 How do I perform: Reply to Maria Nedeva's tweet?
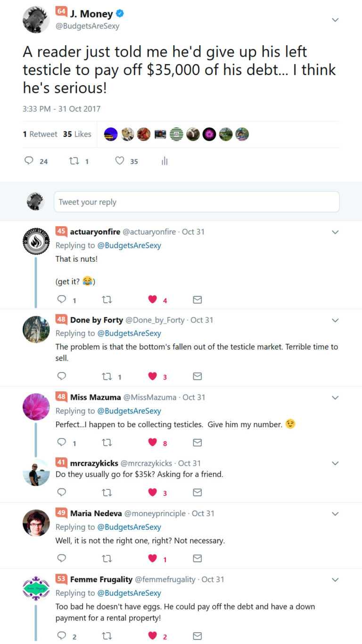point(62,558)
